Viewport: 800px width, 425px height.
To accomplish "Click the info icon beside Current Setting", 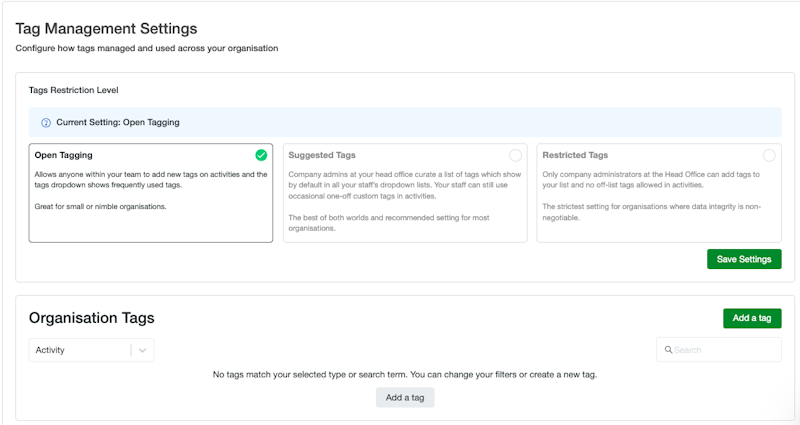I will [46, 123].
